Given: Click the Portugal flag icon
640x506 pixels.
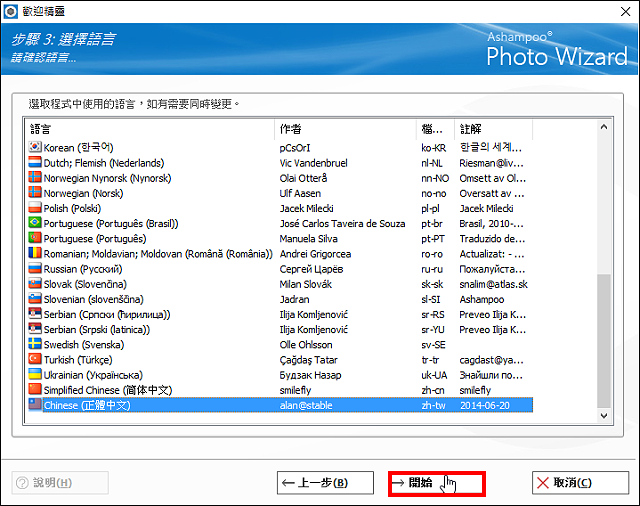Looking at the screenshot, I should coord(35,237).
